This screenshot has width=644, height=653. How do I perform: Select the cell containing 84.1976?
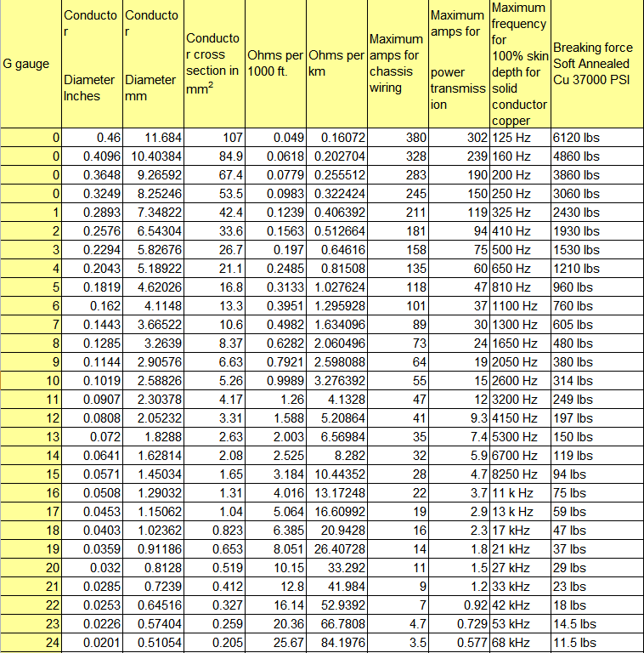[336, 642]
